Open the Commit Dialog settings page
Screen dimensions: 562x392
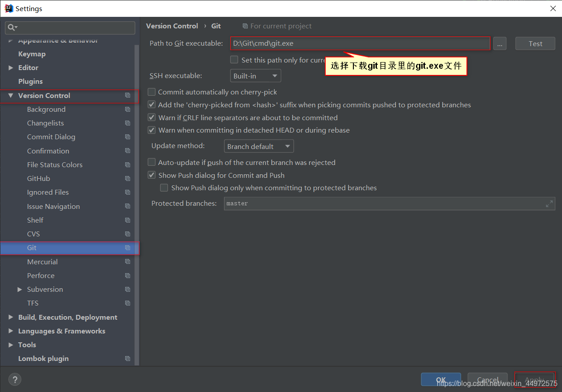point(51,137)
